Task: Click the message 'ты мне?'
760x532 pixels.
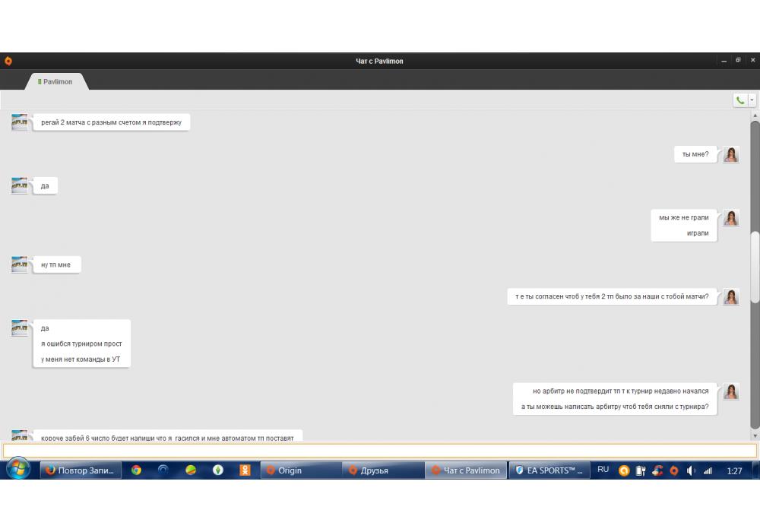Action: click(695, 154)
